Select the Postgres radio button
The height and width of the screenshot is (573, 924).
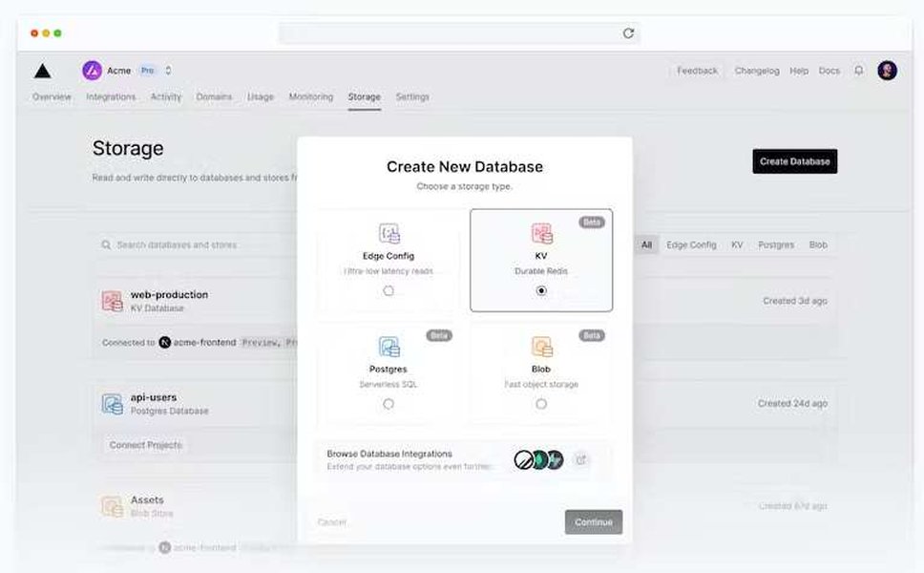click(388, 404)
